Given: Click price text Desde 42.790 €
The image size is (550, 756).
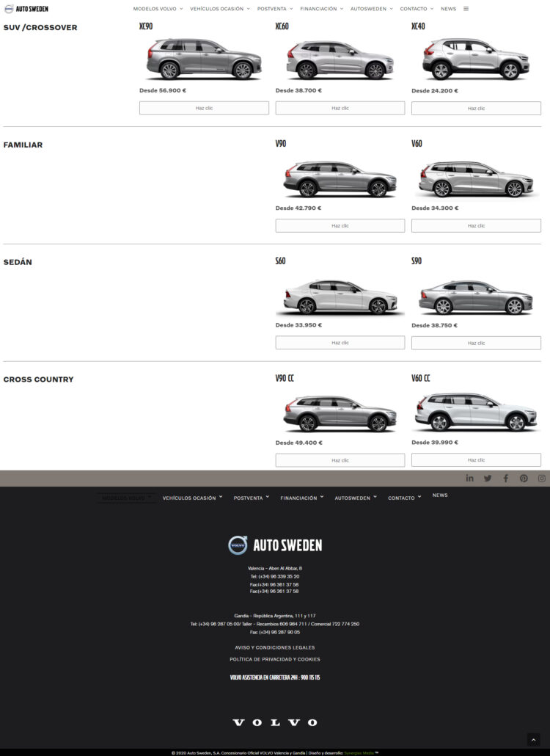Looking at the screenshot, I should tap(298, 208).
